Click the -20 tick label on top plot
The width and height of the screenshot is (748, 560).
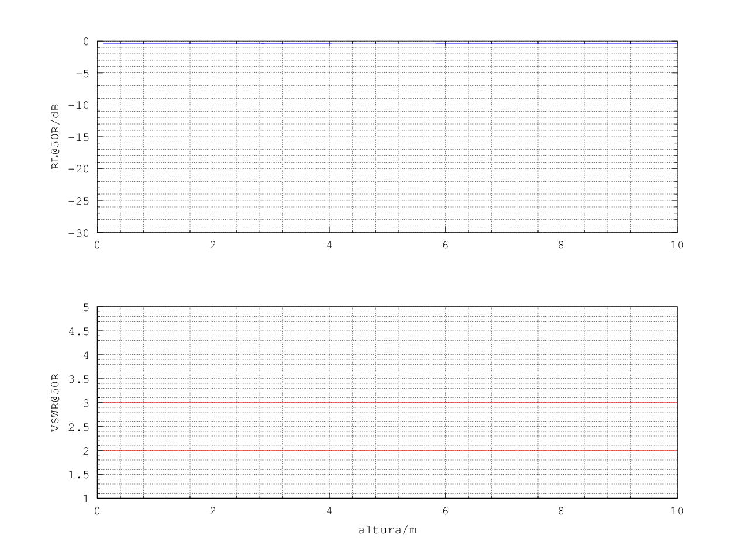[x=78, y=169]
